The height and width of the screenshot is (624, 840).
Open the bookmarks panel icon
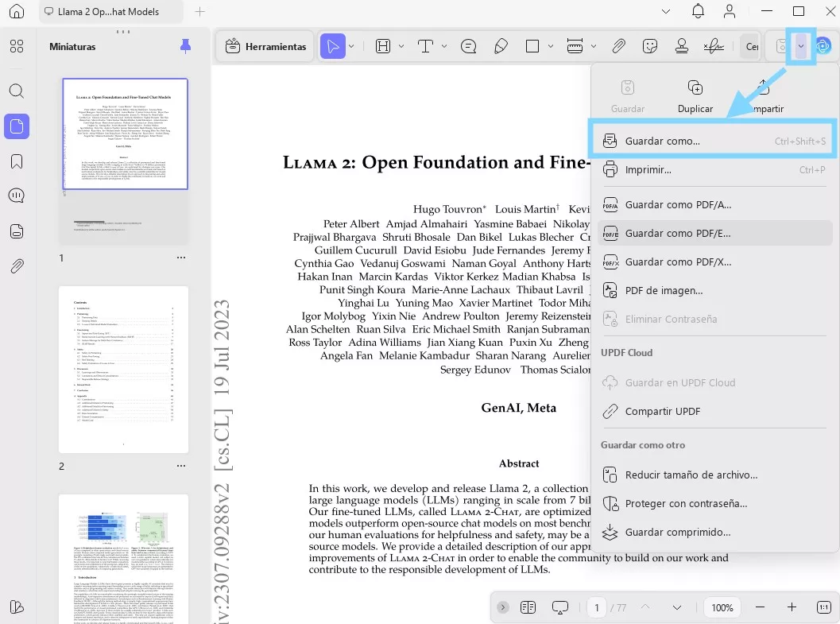coord(17,161)
